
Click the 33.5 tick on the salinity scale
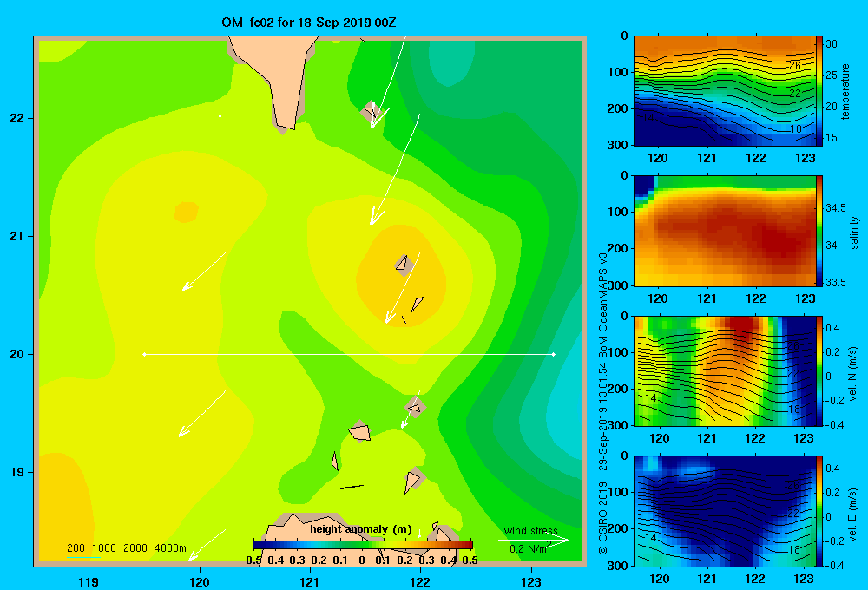pos(836,283)
